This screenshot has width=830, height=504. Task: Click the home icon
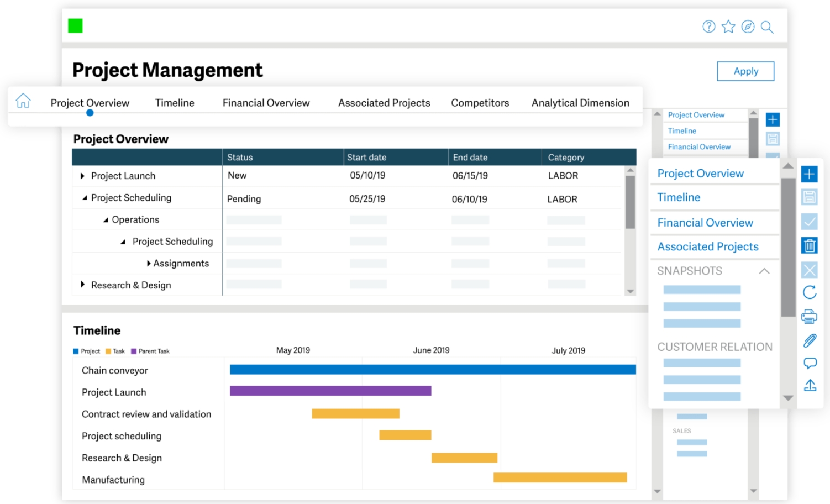point(23,101)
